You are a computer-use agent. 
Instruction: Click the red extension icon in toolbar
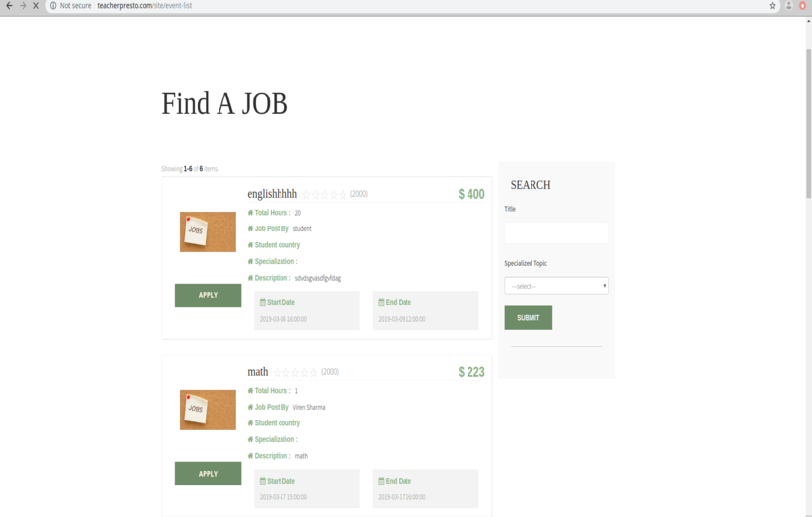803,6
